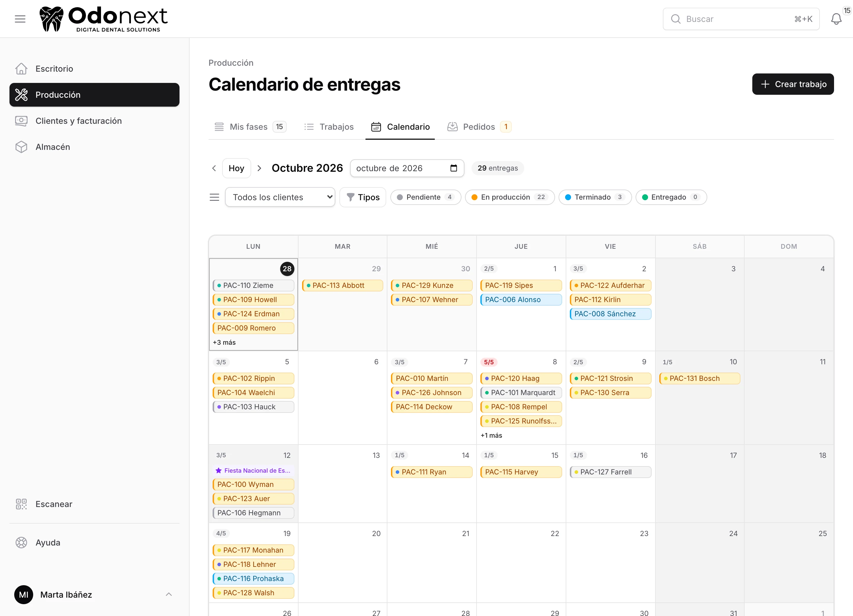Select Producción in sidebar
853x616 pixels.
[94, 95]
